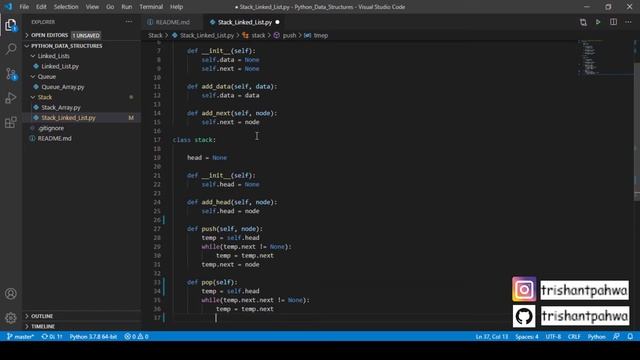Switch to the README.md tab

tap(173, 22)
